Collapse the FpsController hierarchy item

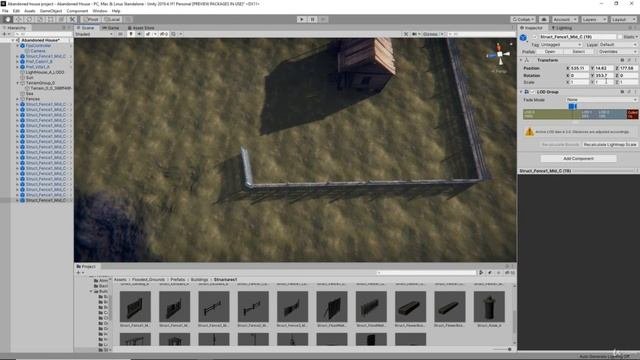click(18, 46)
